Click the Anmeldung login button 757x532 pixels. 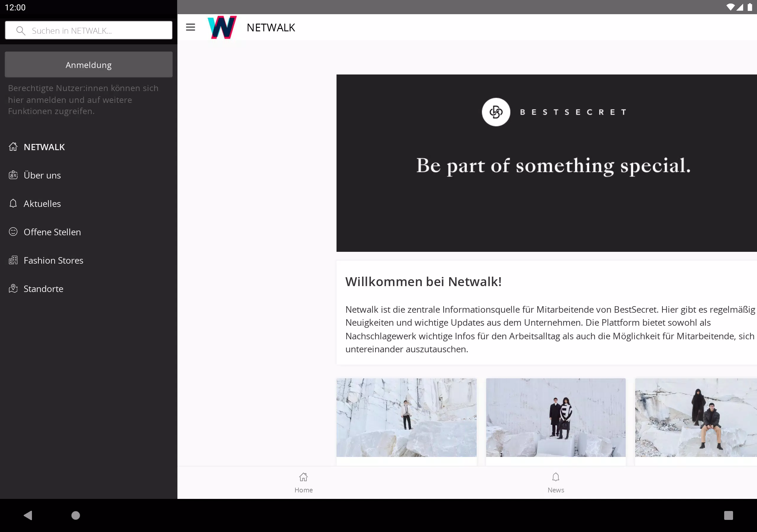pos(89,65)
